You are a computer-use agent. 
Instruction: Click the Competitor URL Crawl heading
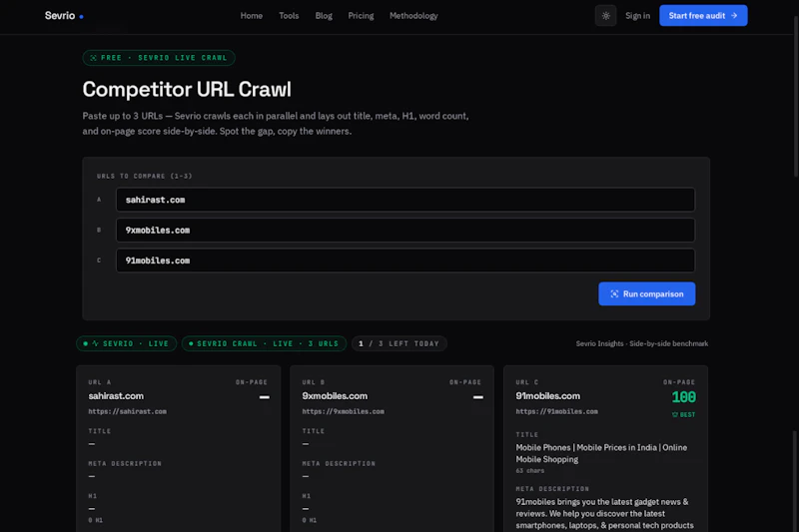pyautogui.click(x=187, y=90)
